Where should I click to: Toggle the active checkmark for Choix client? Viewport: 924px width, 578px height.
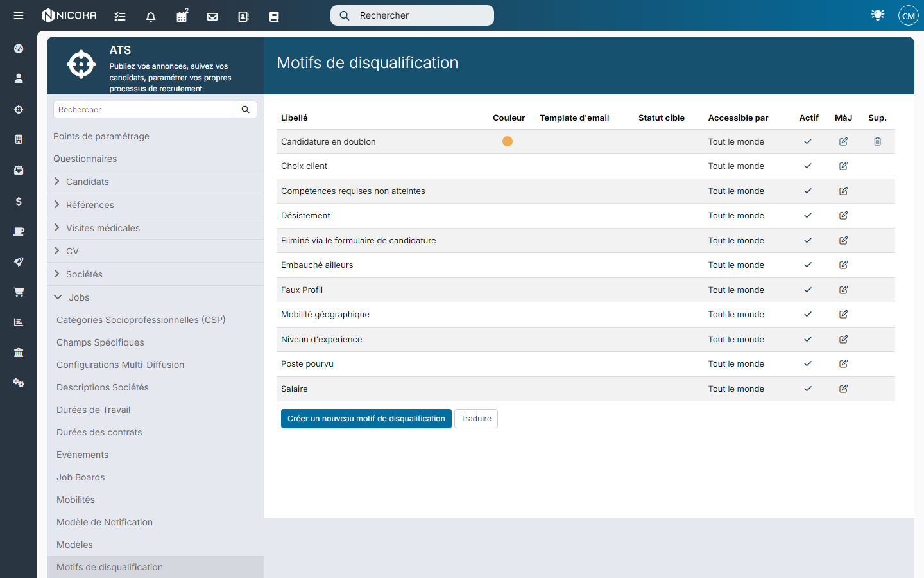808,166
